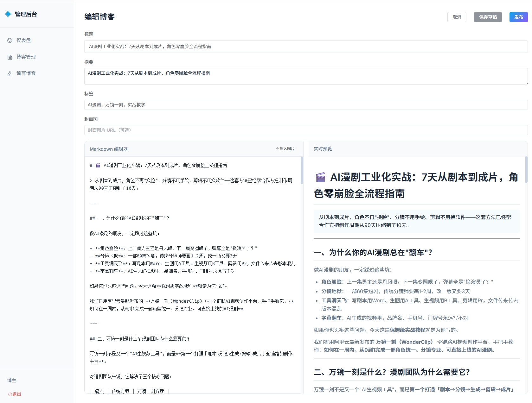Click the 编写博客 pen icon
Screen dimensions: 532x403
click(10, 73)
